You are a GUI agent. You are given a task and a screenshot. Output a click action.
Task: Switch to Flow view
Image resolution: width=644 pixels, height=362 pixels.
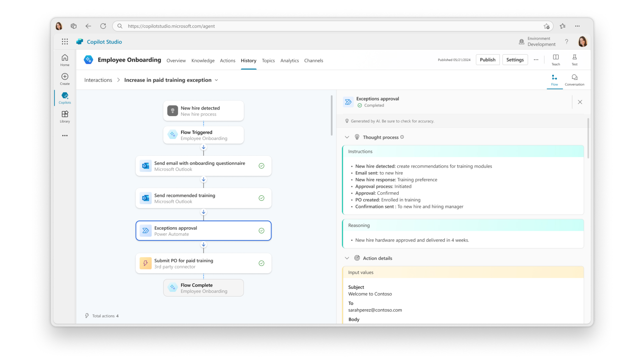pos(554,80)
